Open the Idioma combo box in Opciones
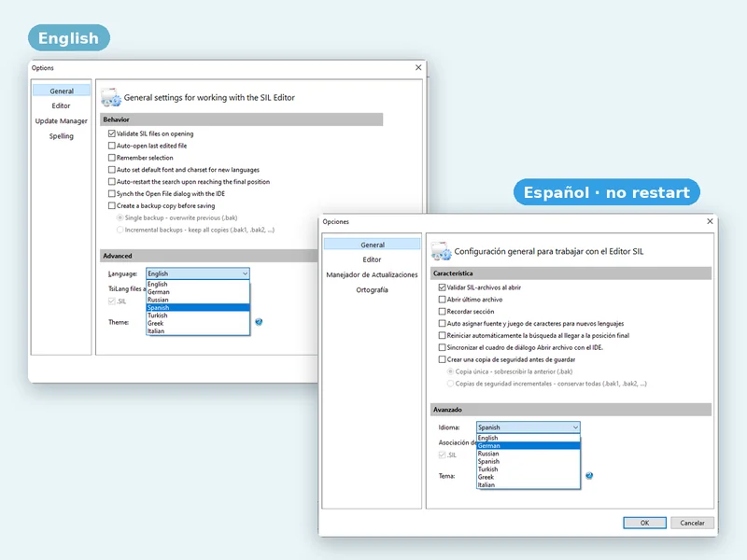 [528, 427]
